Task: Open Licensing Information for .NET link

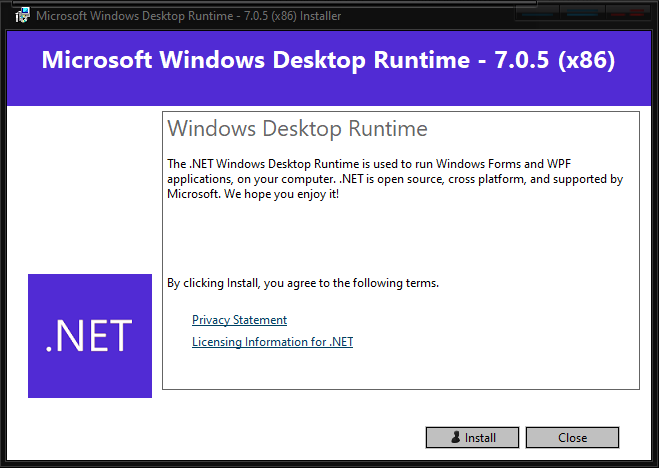Action: [272, 342]
